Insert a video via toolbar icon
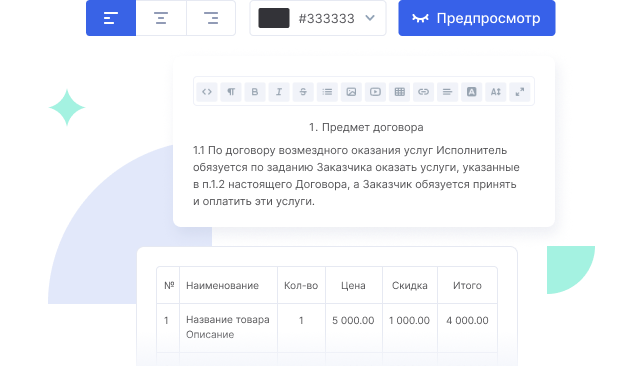 (375, 92)
